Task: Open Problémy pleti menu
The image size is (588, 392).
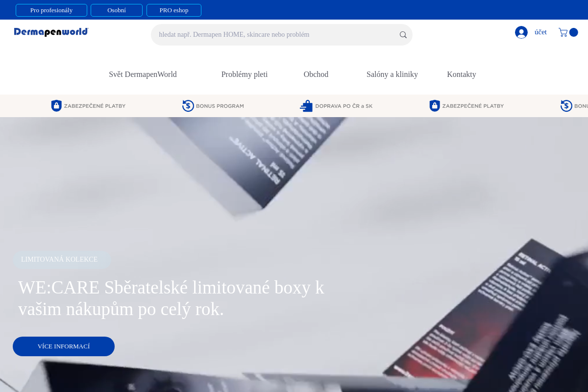Action: point(245,74)
